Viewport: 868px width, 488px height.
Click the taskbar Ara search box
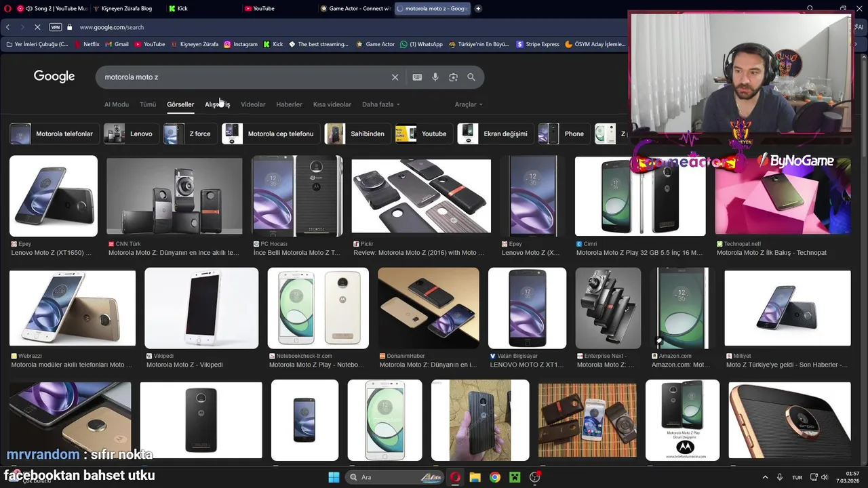point(395,477)
